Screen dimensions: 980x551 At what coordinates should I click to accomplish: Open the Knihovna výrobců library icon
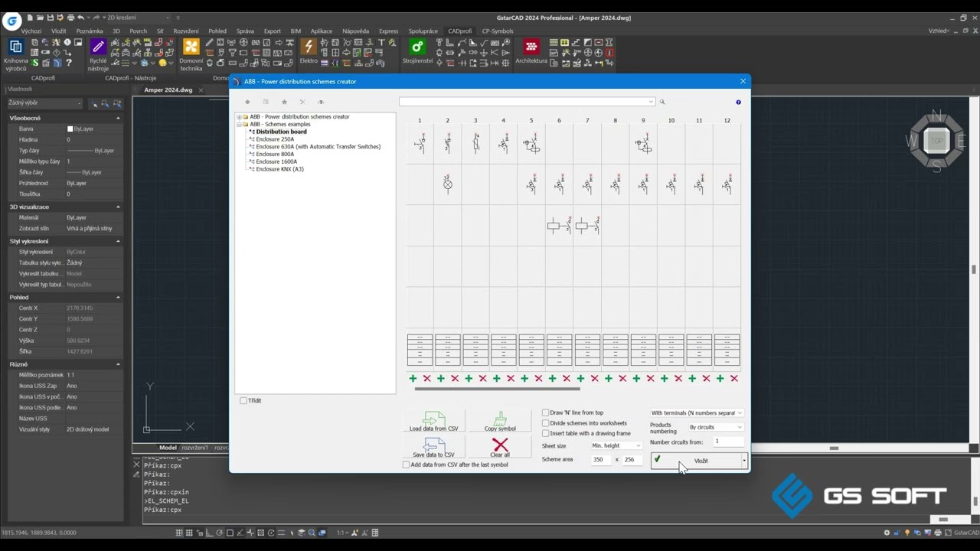tap(15, 54)
